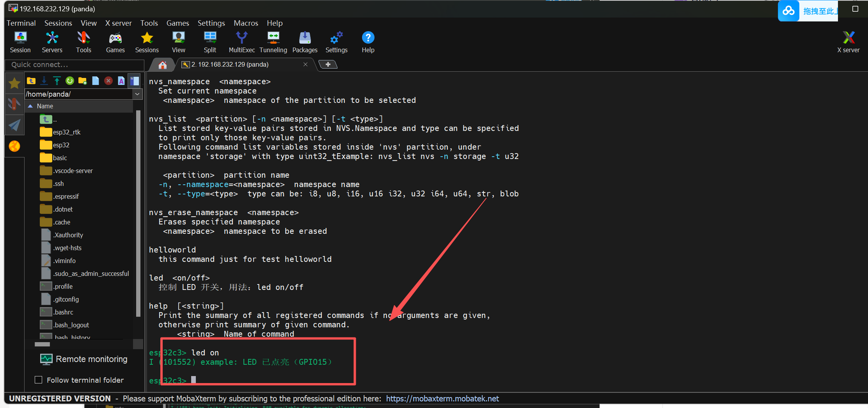Open the Sessions star toolbar icon

tap(147, 42)
